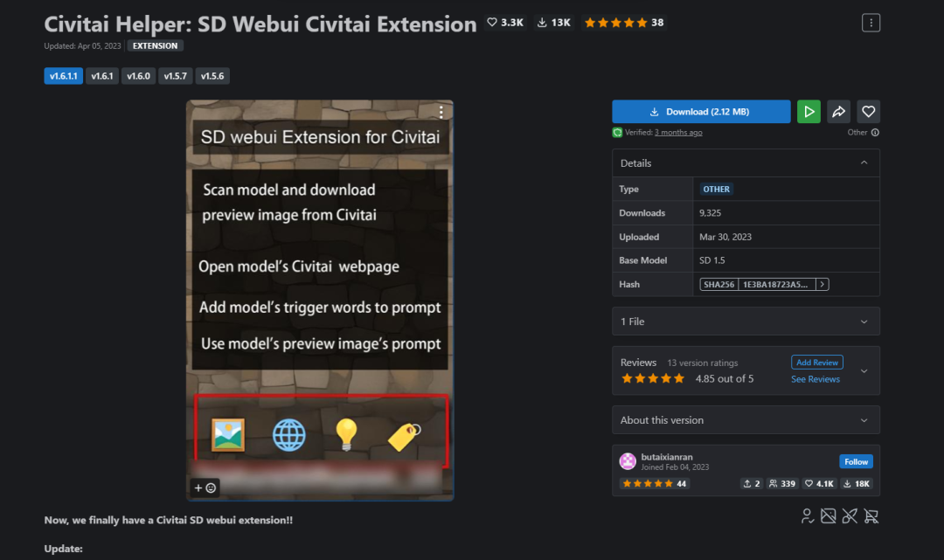Viewport: 944px width, 560px height.
Task: Switch to version v1.5.7
Action: [x=177, y=75]
